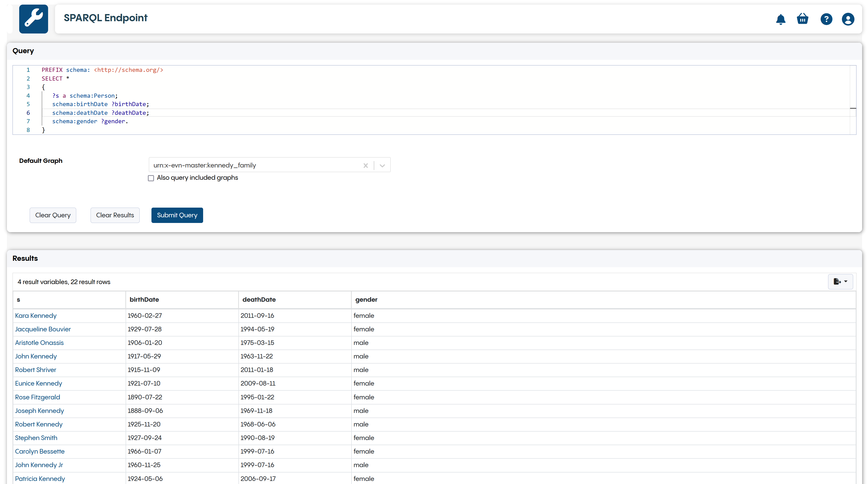Open the Jacqueline Bouvier record

point(42,329)
